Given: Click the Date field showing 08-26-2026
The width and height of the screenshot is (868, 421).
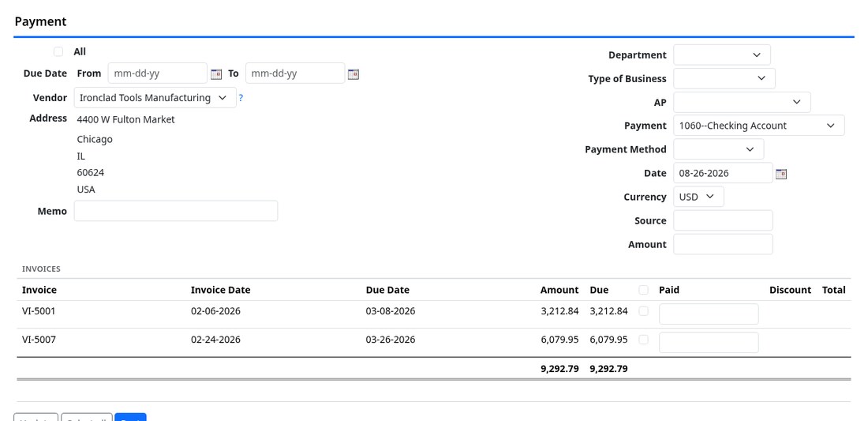Looking at the screenshot, I should pos(723,174).
